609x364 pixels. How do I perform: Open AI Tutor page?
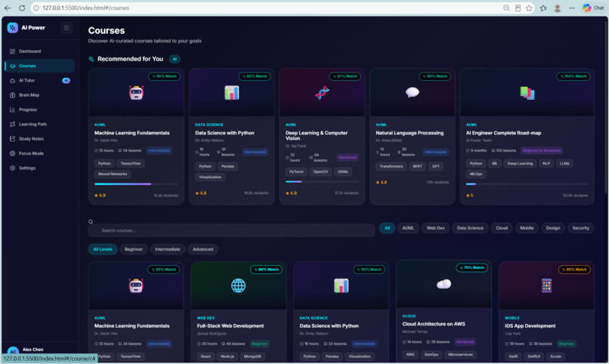point(39,80)
